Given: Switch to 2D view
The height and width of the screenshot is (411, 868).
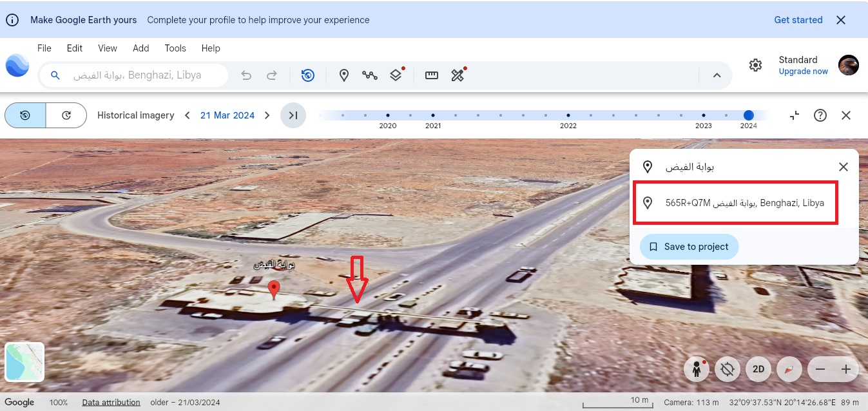Looking at the screenshot, I should coord(758,369).
